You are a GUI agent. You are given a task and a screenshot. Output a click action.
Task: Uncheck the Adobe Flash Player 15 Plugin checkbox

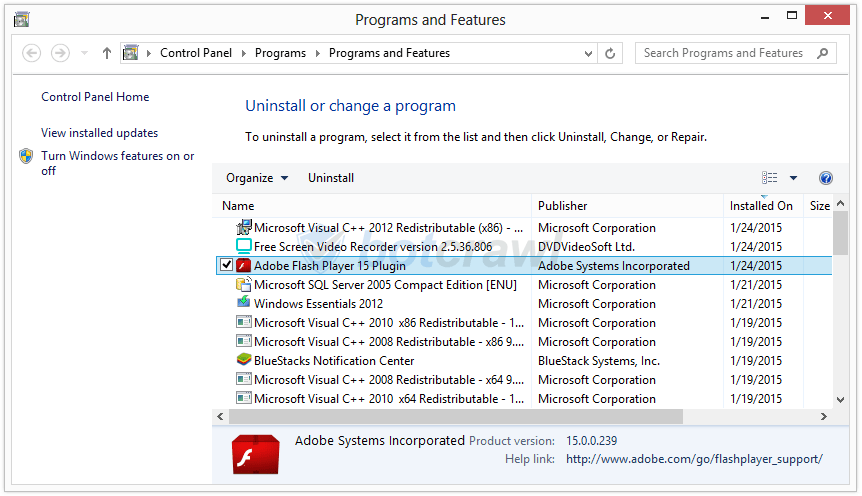coord(226,264)
